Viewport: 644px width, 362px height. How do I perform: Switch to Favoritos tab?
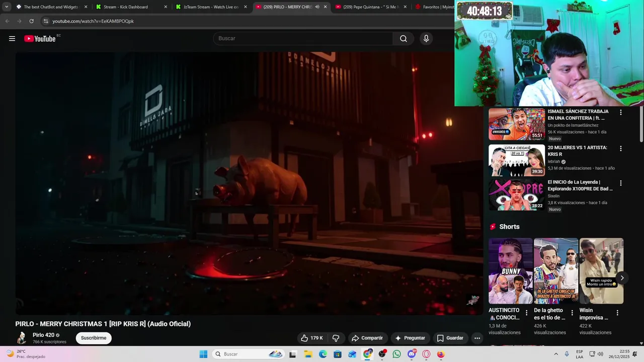(x=434, y=7)
